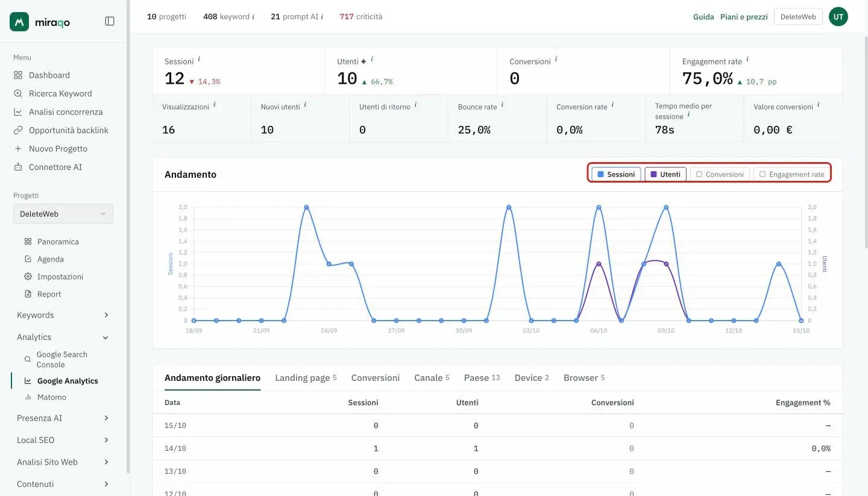Screen dimensions: 868x496
Task: Expand the Contenuti section
Action: point(63,484)
